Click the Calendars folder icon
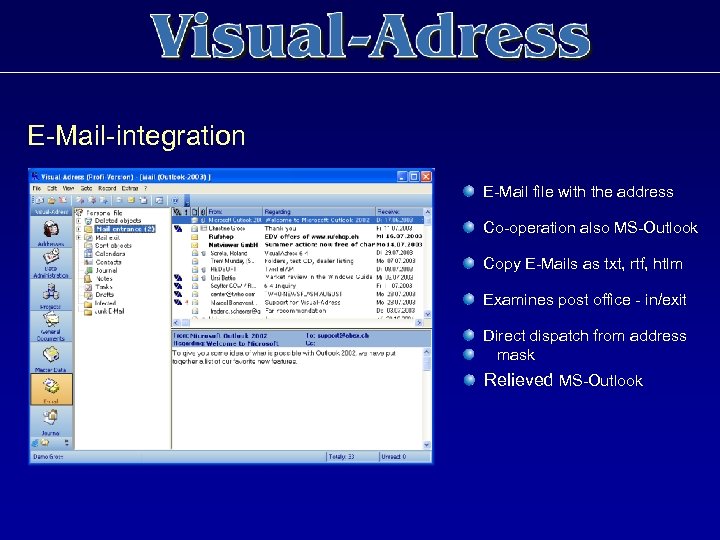720x540 pixels. pyautogui.click(x=88, y=253)
